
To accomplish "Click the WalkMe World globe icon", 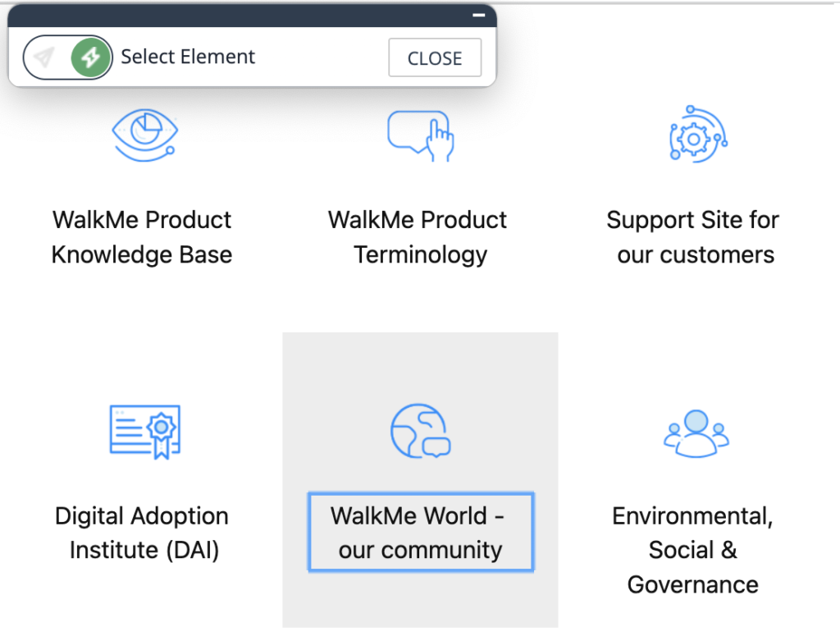I will coord(420,429).
